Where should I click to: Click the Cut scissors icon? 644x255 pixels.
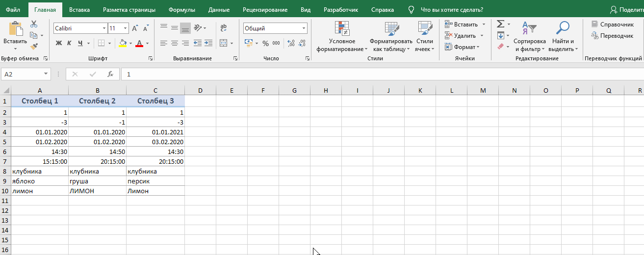pyautogui.click(x=34, y=24)
